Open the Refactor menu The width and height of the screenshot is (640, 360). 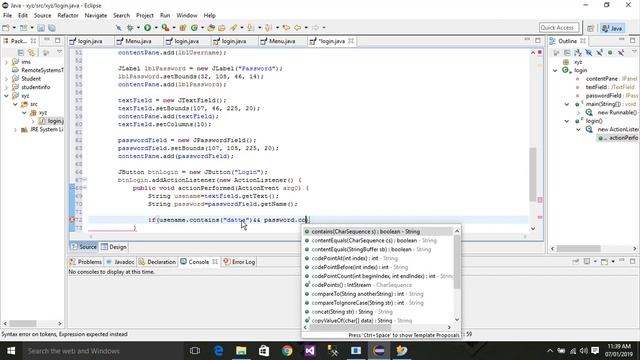click(x=68, y=16)
